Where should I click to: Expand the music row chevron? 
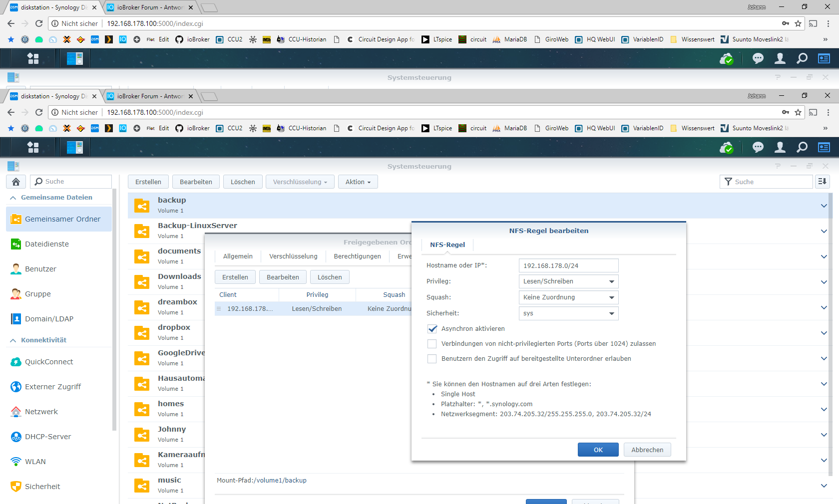pyautogui.click(x=824, y=486)
